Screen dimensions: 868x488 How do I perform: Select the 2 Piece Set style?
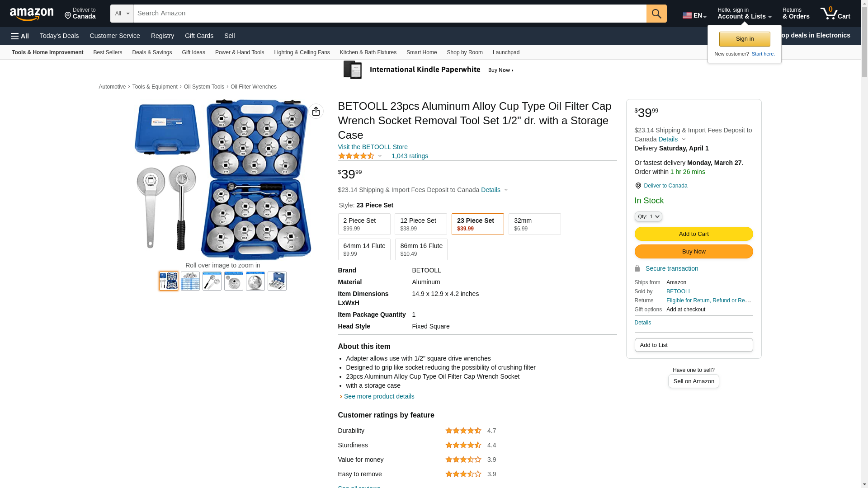pos(364,224)
